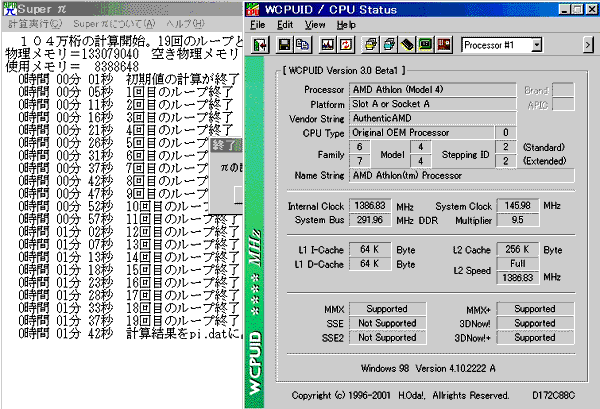Click the Vendor String 'AuthenticAMD'
This screenshot has height=409, width=600.
coord(433,119)
